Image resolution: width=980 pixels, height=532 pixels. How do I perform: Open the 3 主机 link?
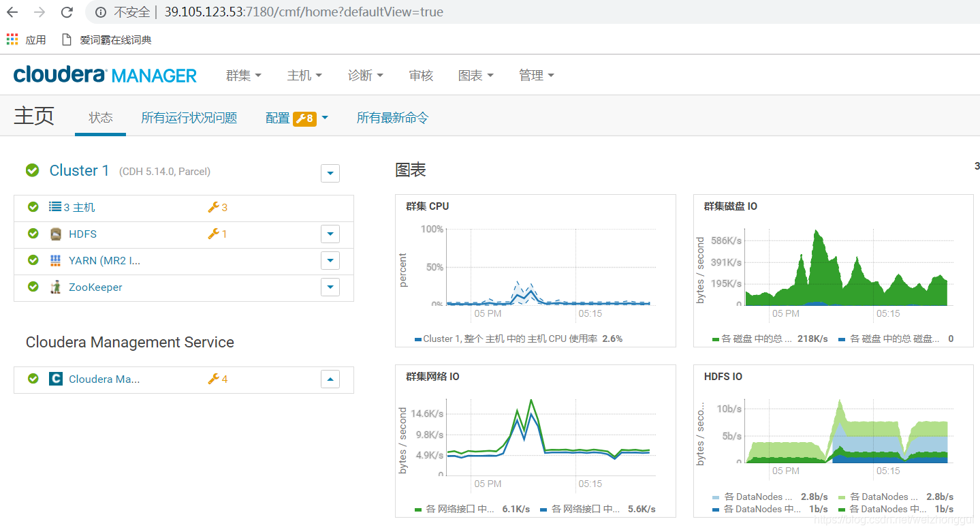tap(79, 208)
